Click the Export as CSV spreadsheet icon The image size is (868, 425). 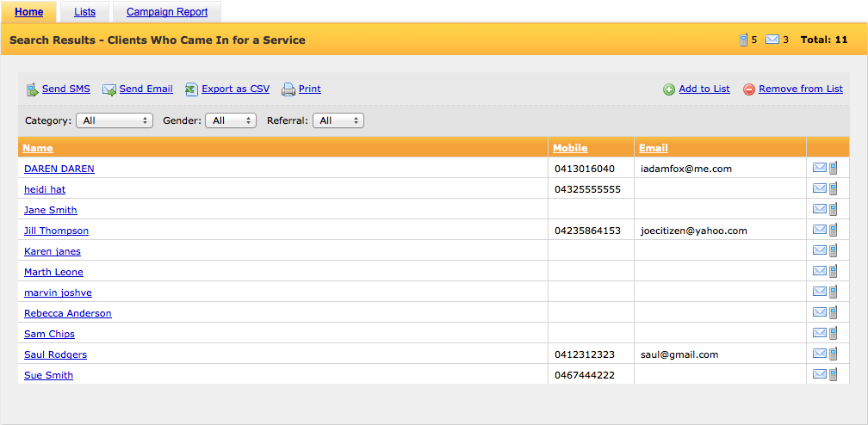tap(191, 89)
